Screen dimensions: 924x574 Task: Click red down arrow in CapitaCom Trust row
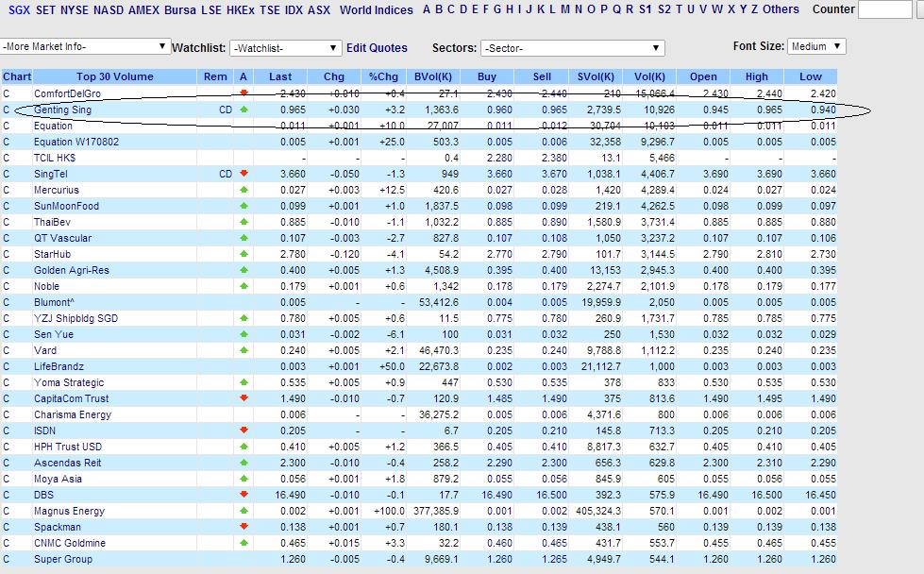click(x=244, y=397)
